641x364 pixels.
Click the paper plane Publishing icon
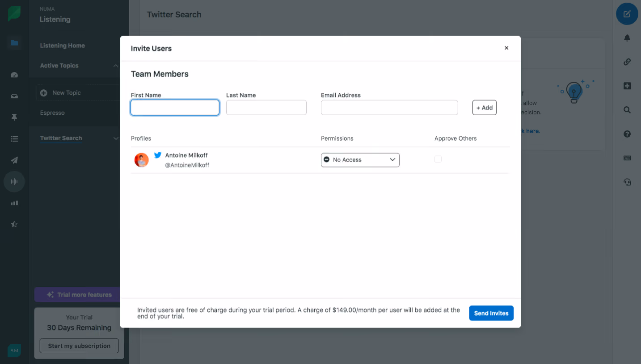pos(14,160)
